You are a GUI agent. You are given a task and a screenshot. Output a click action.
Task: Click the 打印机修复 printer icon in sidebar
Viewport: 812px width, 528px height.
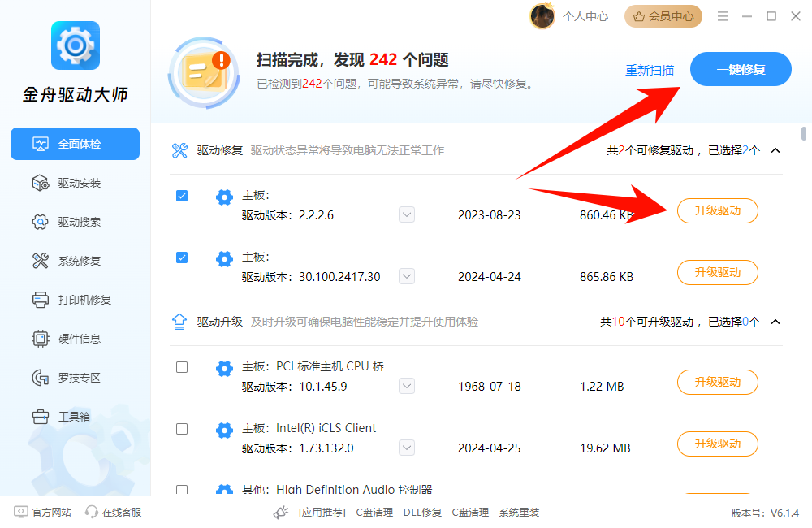pos(41,300)
